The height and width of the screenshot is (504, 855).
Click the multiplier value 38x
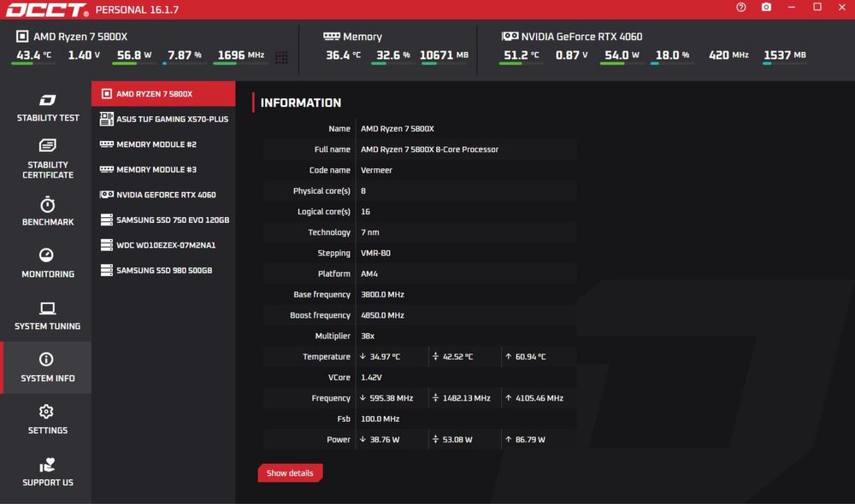coord(368,336)
